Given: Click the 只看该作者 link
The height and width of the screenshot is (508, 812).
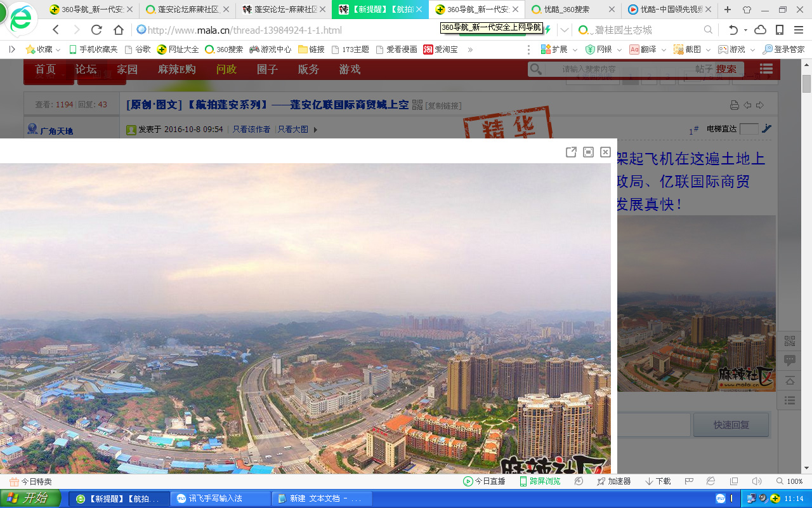Looking at the screenshot, I should point(251,130).
